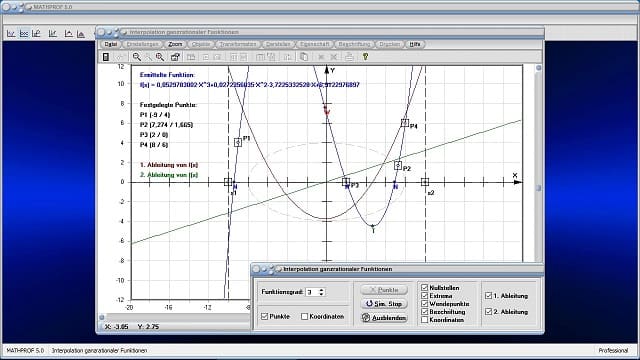
Task: Click the small middle magnifier toolbar icon
Action: pos(148,57)
